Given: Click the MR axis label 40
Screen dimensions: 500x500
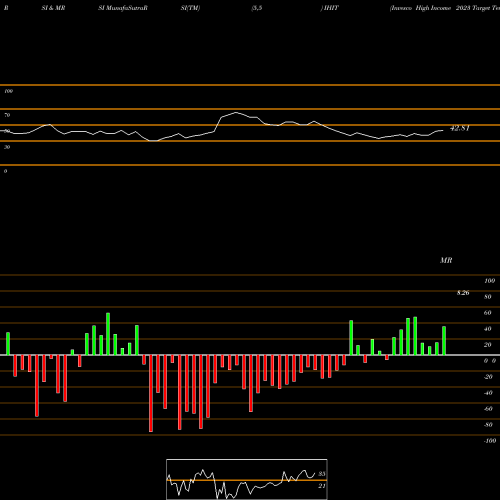Looking at the screenshot, I should (x=488, y=329).
